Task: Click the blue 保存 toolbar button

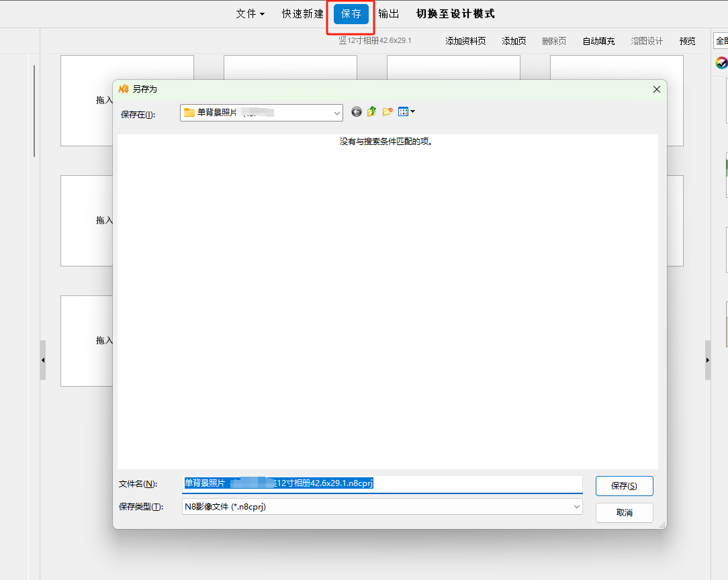Action: click(351, 14)
